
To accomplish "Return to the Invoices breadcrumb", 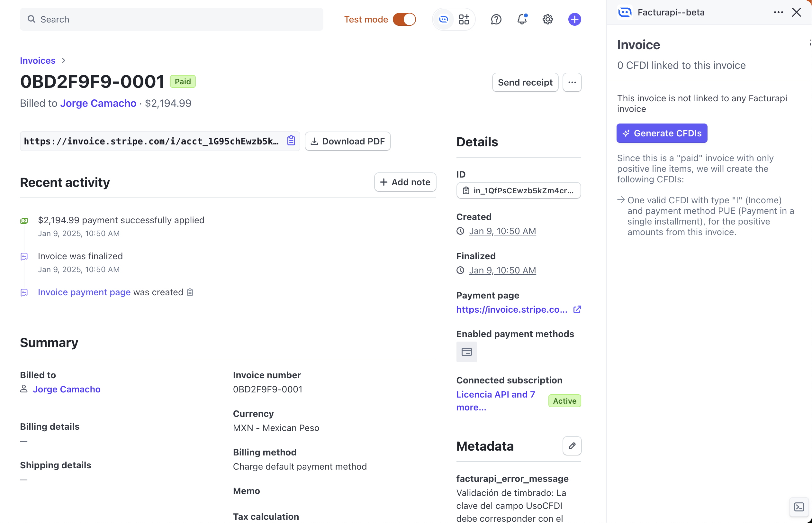I will (37, 60).
